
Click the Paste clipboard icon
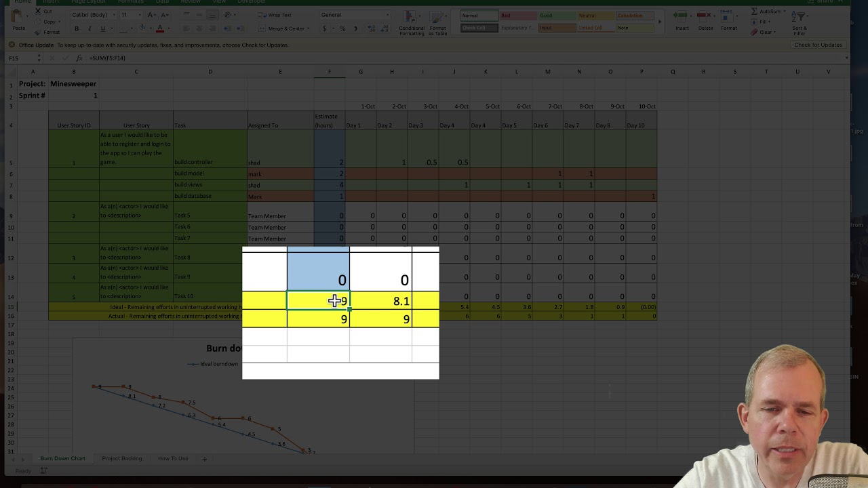pyautogui.click(x=18, y=17)
